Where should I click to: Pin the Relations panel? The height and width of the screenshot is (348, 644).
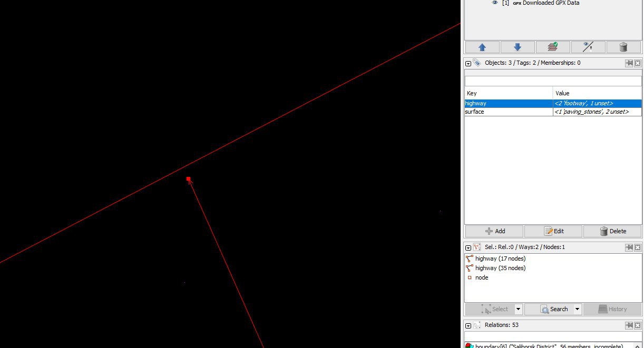pos(629,325)
